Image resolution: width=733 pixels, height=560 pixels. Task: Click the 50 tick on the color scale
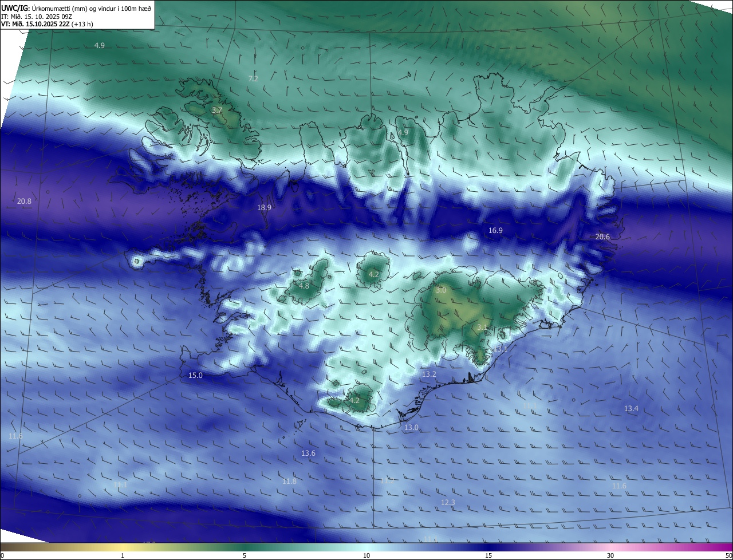pyautogui.click(x=728, y=555)
